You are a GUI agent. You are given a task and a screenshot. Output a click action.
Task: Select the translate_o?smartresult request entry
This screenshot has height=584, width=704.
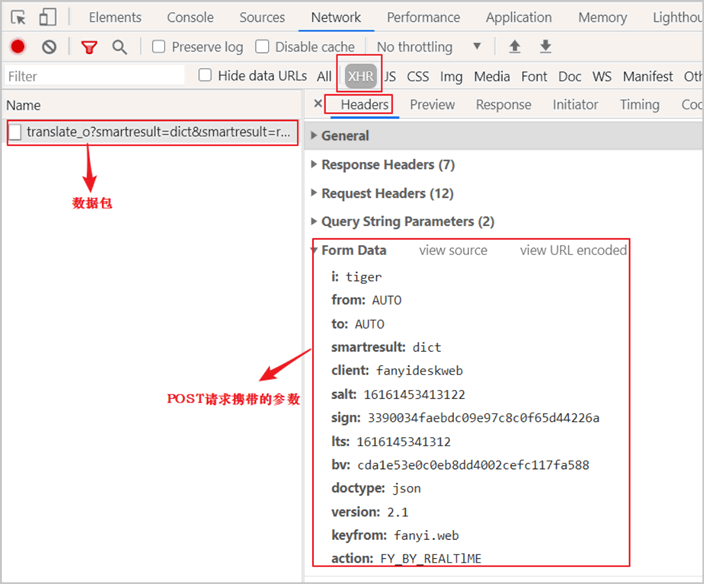pos(153,132)
